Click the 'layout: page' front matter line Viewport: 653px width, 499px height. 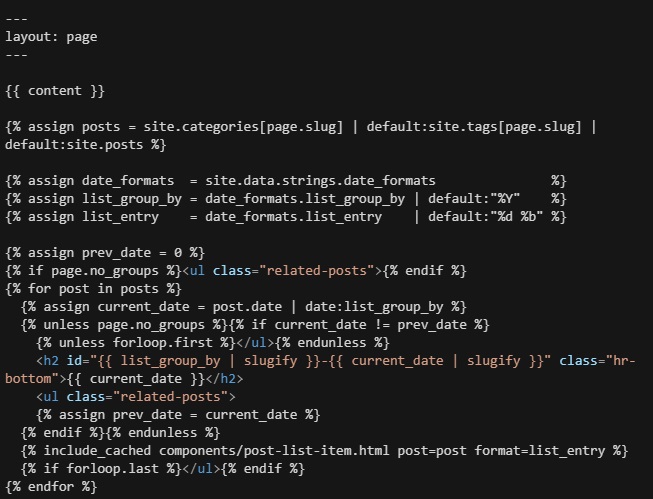pyautogui.click(x=51, y=37)
